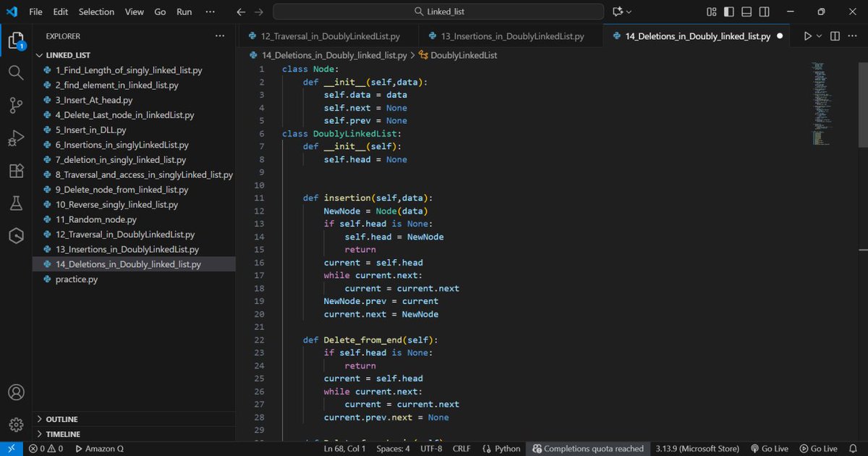This screenshot has height=456, width=868.
Task: Run the current Python file
Action: (x=807, y=35)
